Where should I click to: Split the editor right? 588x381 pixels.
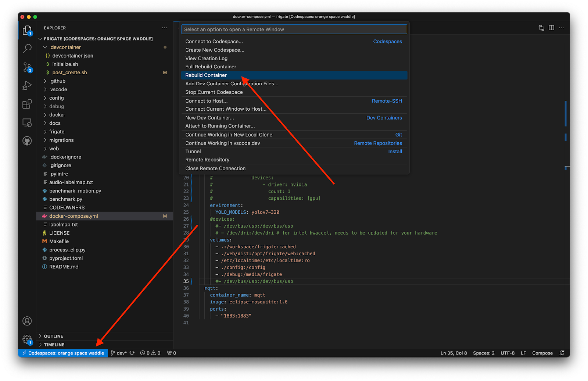click(x=551, y=28)
